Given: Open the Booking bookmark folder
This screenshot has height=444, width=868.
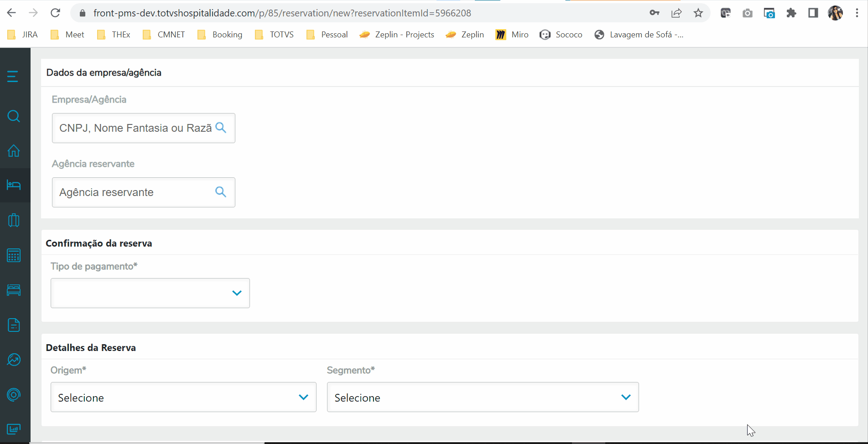Looking at the screenshot, I should point(219,35).
